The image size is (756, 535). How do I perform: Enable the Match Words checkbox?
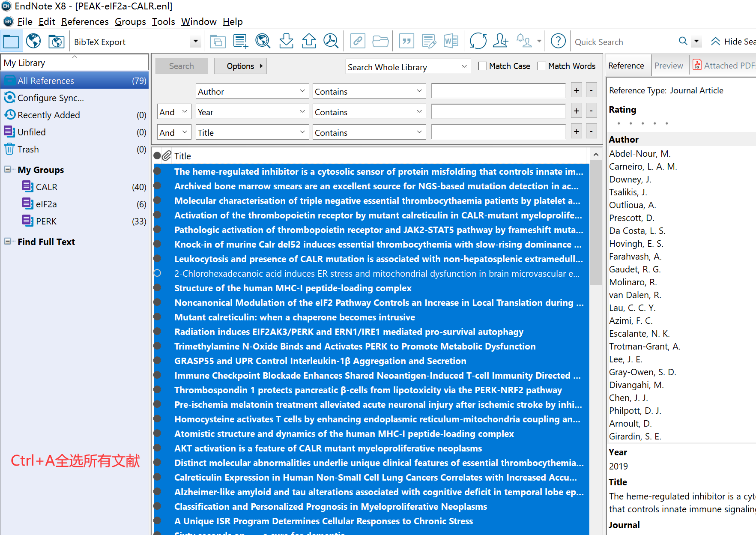point(542,66)
